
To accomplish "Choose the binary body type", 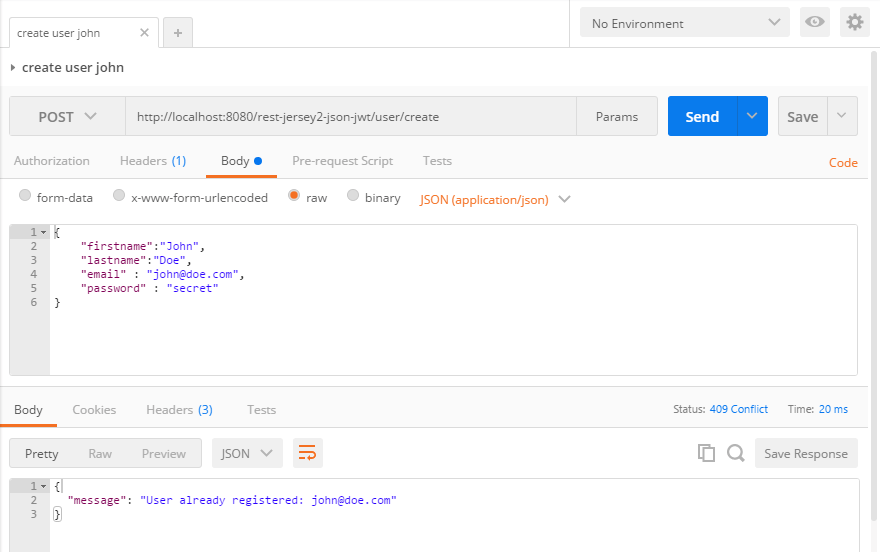I will tap(353, 197).
